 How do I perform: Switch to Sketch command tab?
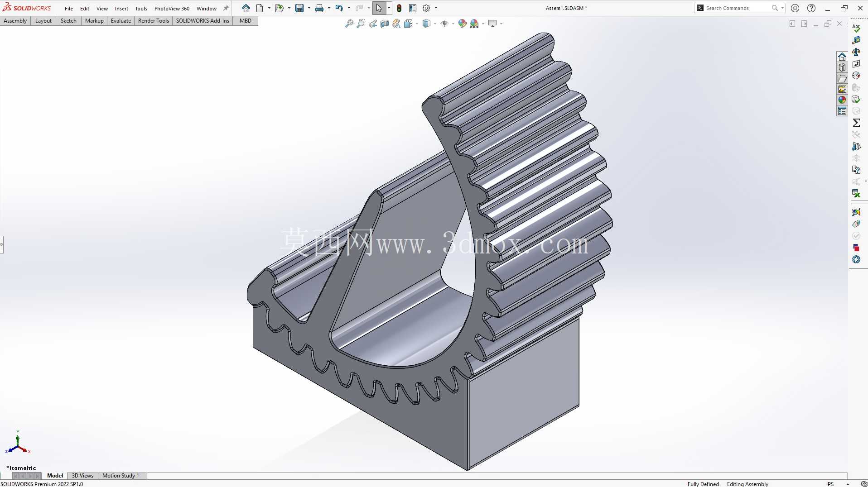pos(68,21)
